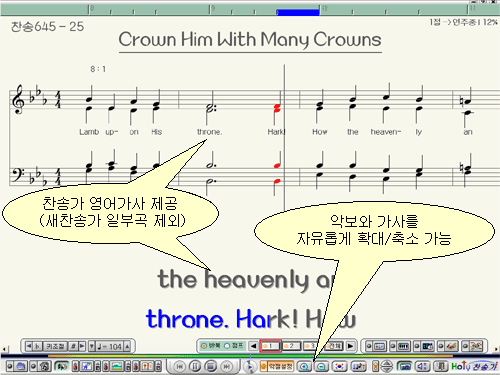This screenshot has height=375, width=500.
Task: Click the voice guide speaker icon
Action: [x=62, y=367]
